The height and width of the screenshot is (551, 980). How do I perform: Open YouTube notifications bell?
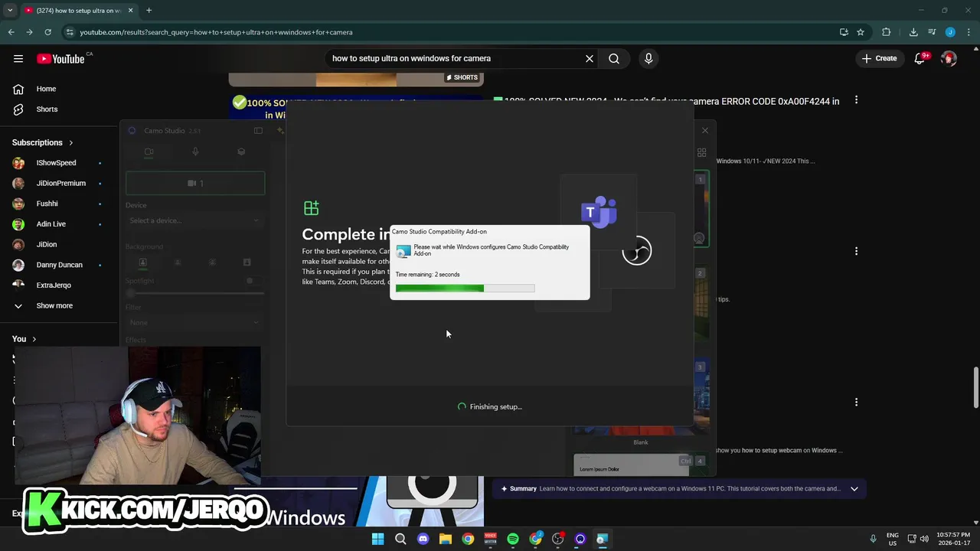point(921,58)
